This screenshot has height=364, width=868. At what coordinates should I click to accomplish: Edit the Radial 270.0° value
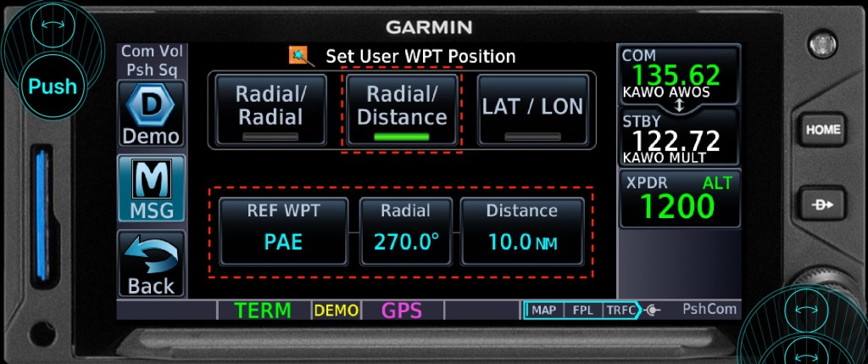(x=405, y=231)
